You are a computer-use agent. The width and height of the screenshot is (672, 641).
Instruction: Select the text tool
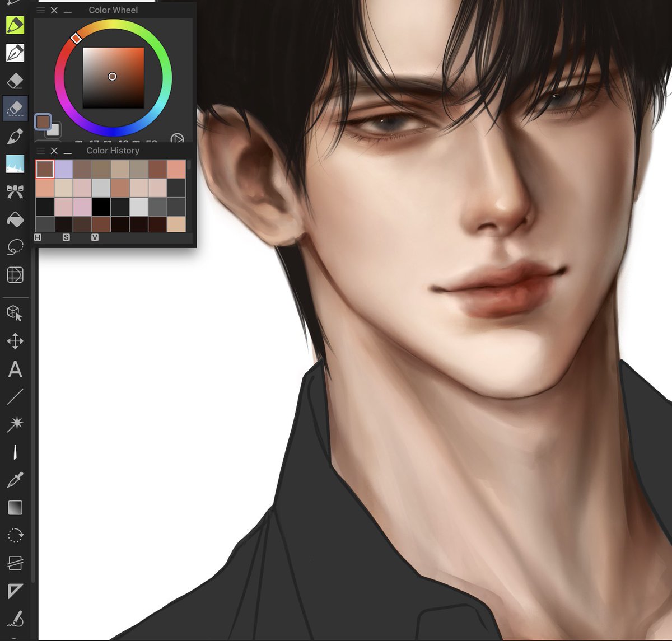pos(15,370)
